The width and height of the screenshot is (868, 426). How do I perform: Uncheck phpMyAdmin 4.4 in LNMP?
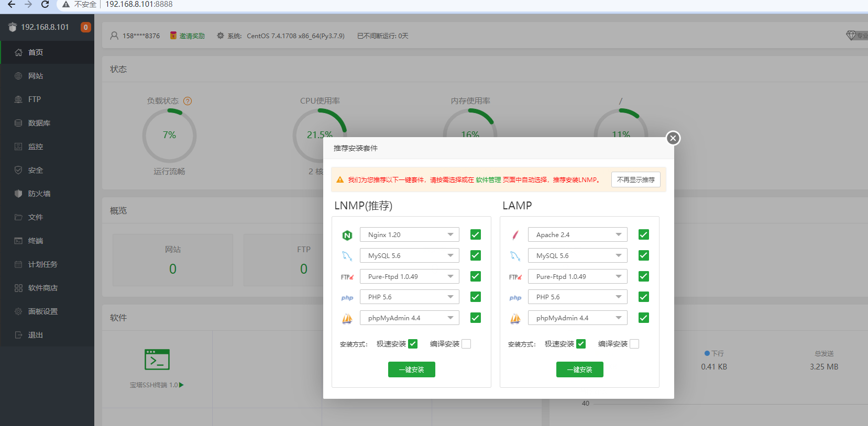(x=476, y=318)
